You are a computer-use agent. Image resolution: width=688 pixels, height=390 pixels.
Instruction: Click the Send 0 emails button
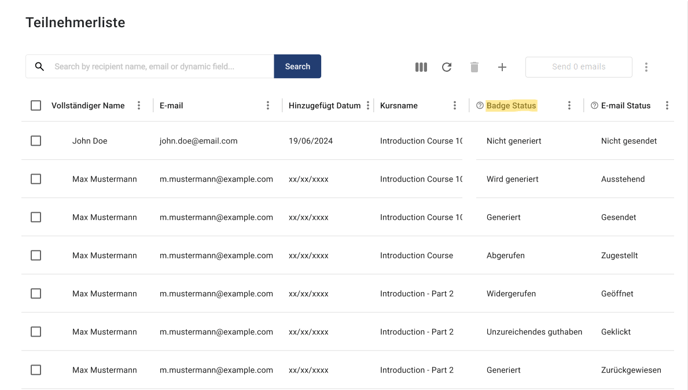pos(579,67)
